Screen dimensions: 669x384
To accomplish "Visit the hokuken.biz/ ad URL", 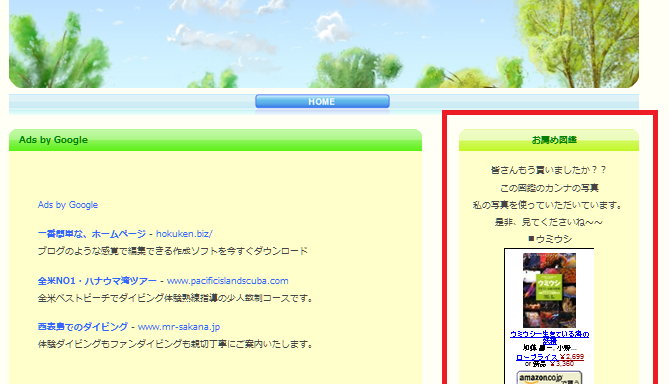I will 184,234.
